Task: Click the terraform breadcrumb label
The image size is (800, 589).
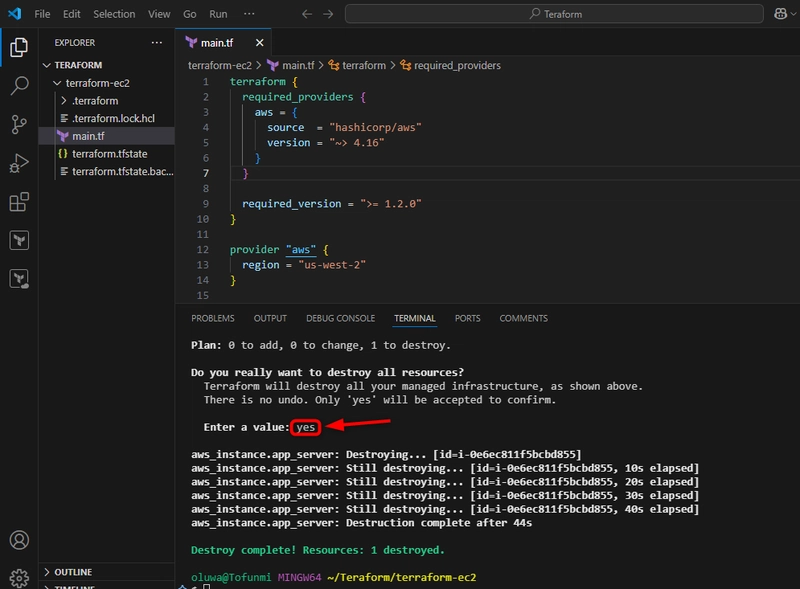Action: [x=364, y=65]
